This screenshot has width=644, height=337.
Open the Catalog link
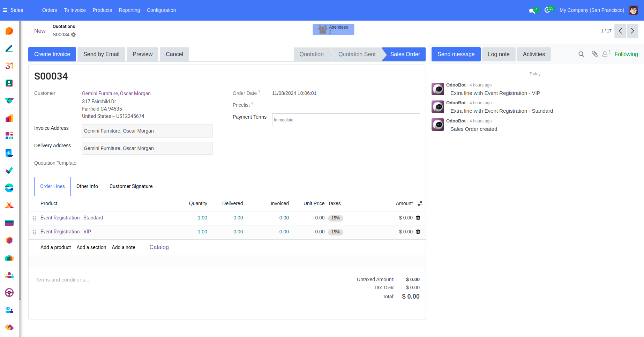coord(159,247)
